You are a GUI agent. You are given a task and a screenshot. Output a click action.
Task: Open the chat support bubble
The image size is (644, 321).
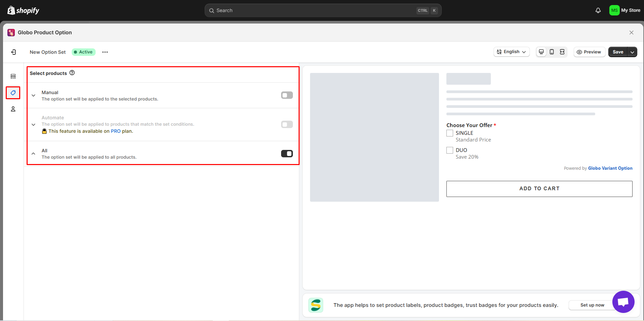tap(623, 302)
